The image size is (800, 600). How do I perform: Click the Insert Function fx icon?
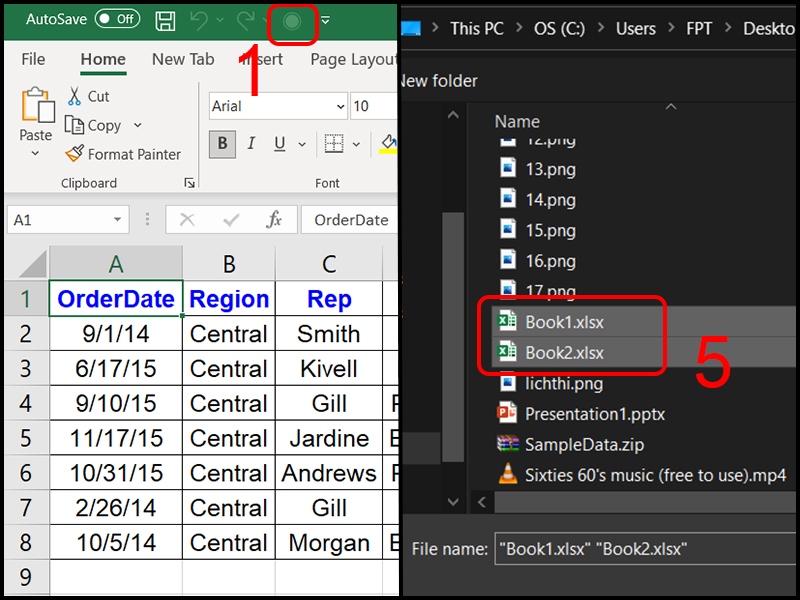tap(274, 219)
